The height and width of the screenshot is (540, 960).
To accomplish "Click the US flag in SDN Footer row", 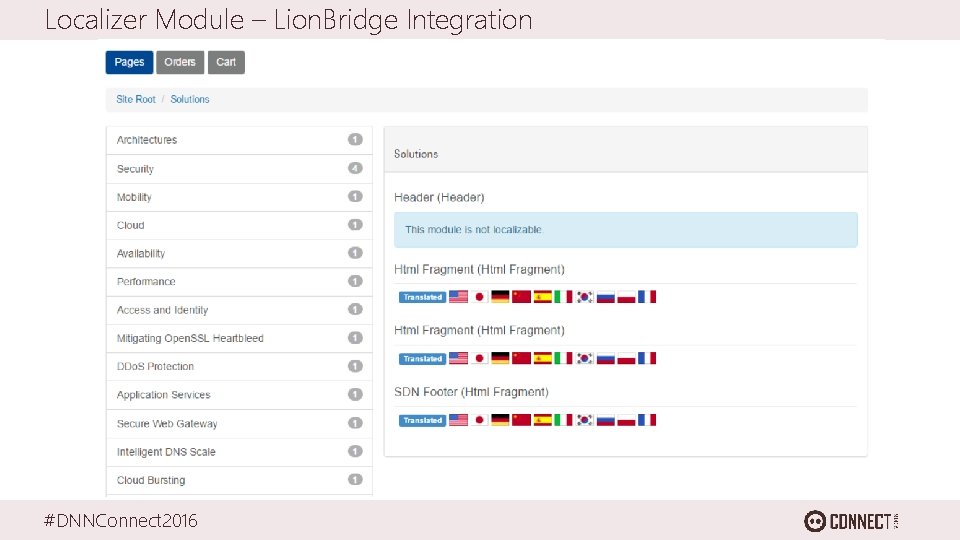I will tap(458, 420).
